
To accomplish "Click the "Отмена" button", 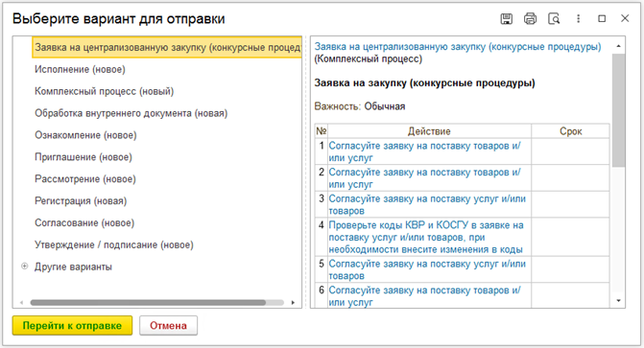I will click(x=168, y=325).
